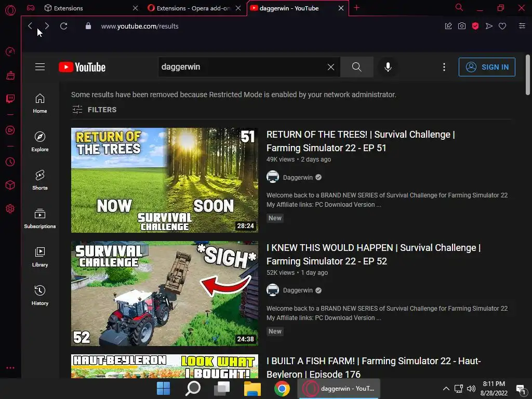Open History clock icon in Opera sidebar
532x399 pixels.
(10, 162)
